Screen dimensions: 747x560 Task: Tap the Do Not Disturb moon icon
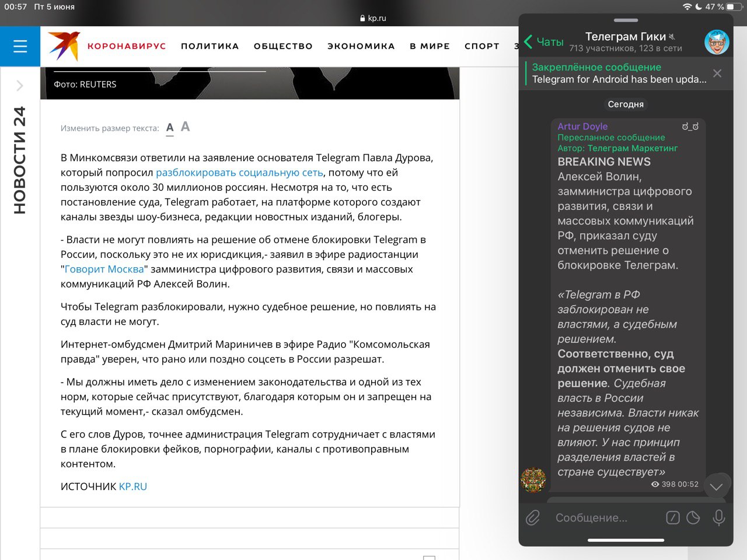point(699,7)
